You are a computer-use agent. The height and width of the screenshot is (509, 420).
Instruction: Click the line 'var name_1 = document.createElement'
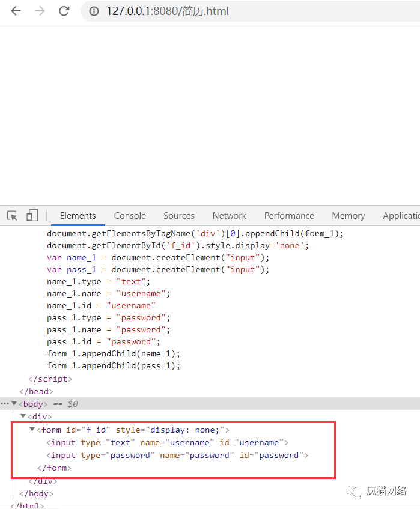click(x=158, y=257)
